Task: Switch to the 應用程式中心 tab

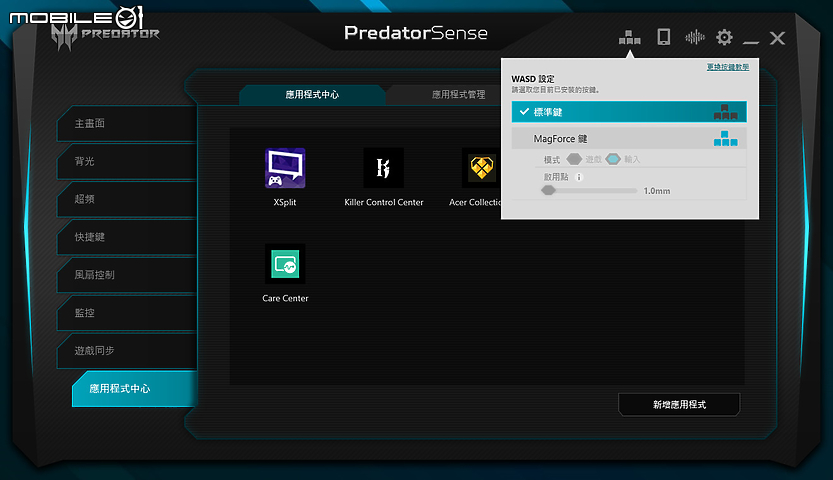Action: point(312,95)
